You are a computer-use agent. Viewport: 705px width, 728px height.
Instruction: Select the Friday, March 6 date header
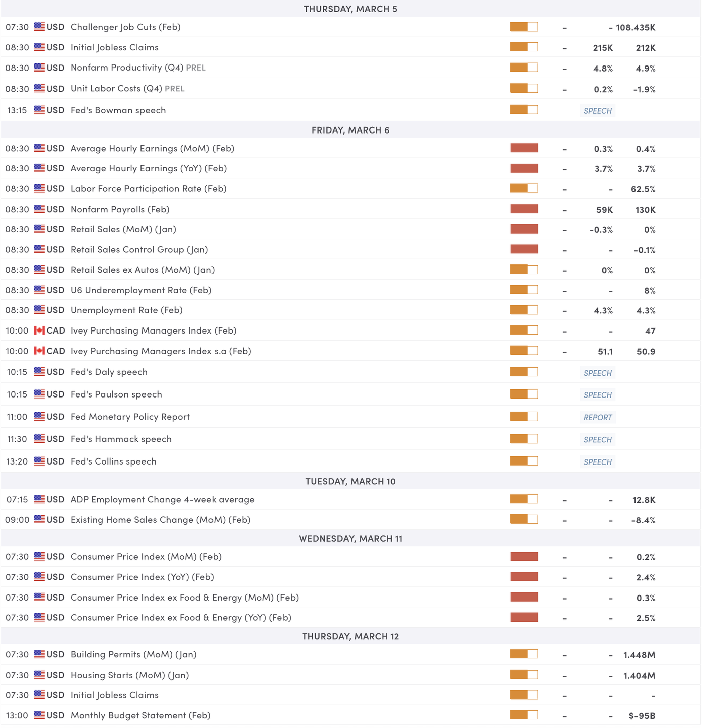click(350, 130)
